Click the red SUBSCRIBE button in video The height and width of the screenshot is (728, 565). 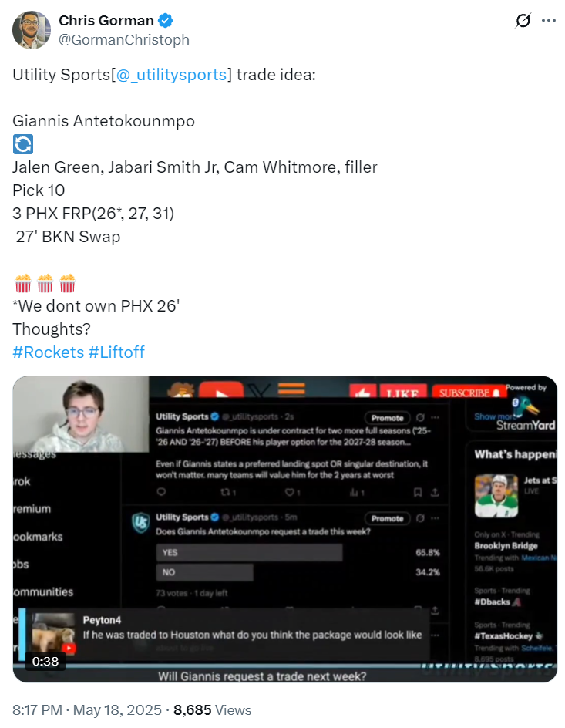(468, 393)
